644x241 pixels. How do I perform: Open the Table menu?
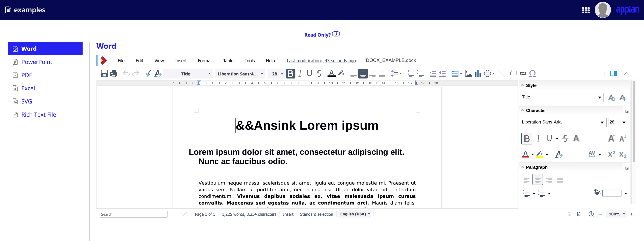point(228,61)
